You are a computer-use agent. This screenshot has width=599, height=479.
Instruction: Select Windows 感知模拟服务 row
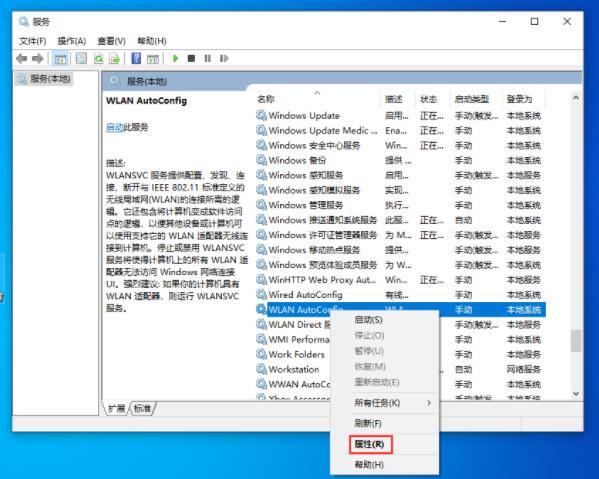[400, 190]
